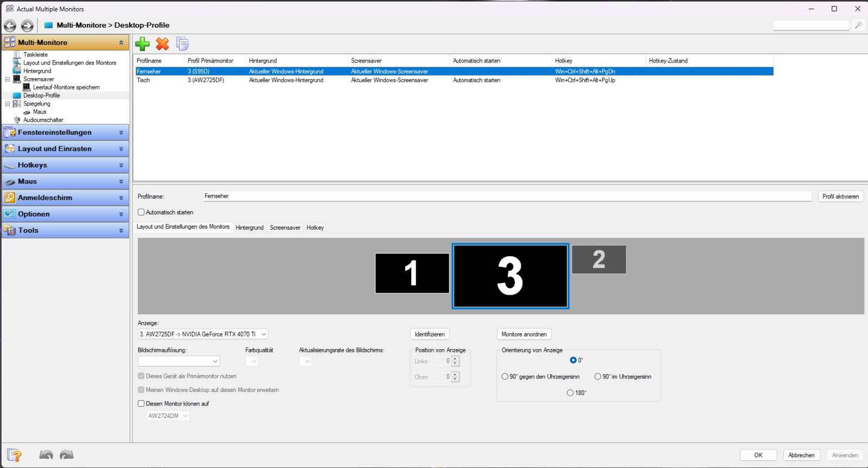
Task: Select 180° orientation radio button
Action: 570,393
